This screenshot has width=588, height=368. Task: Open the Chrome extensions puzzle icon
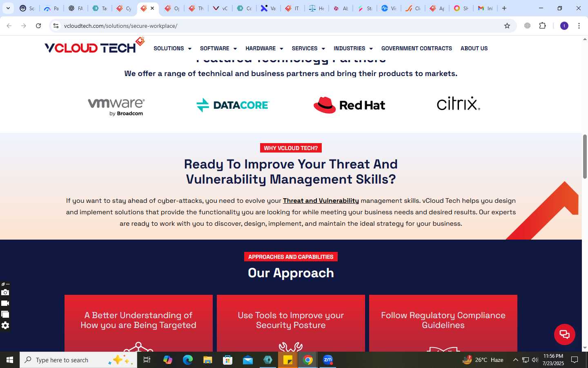tap(542, 26)
